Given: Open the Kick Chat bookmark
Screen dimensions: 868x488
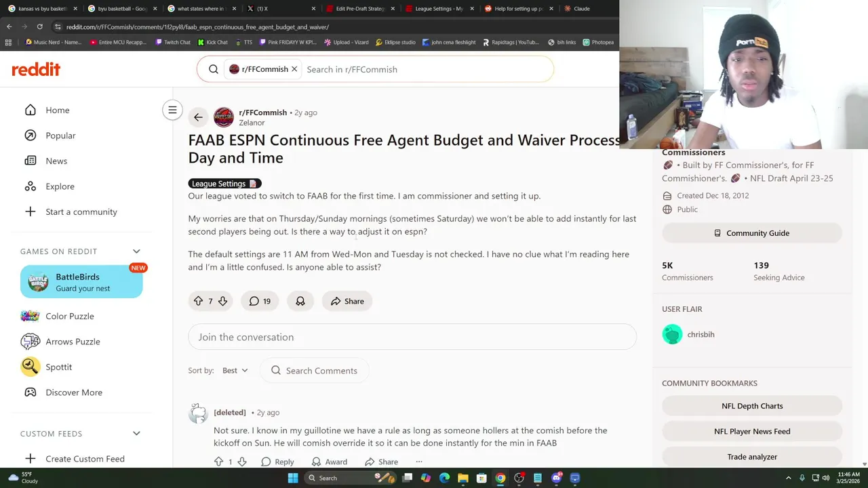Looking at the screenshot, I should click(212, 42).
